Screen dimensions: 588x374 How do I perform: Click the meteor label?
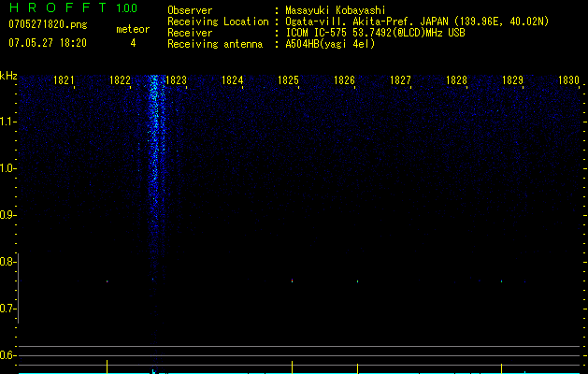point(133,29)
